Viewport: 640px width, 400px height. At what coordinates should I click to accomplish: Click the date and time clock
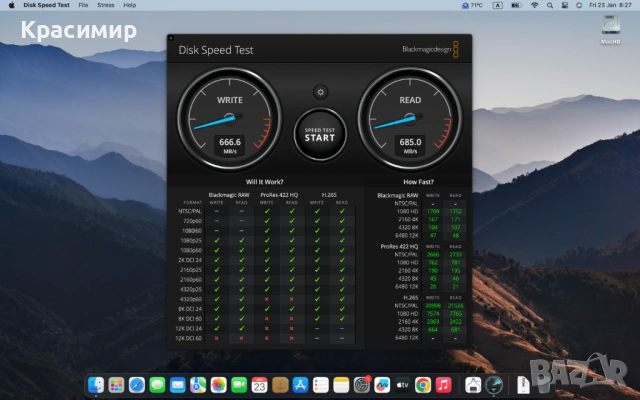pyautogui.click(x=610, y=5)
